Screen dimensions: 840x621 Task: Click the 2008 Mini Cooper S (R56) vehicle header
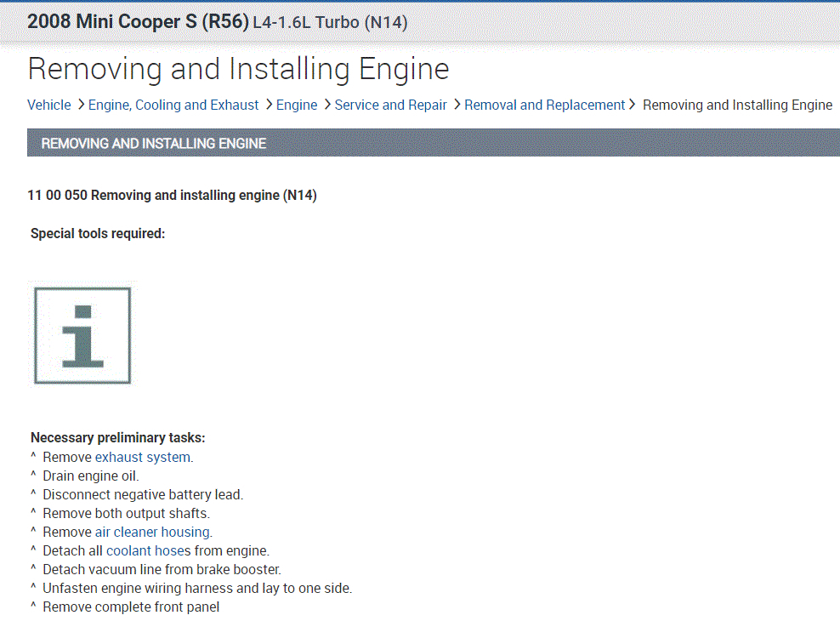tap(139, 22)
